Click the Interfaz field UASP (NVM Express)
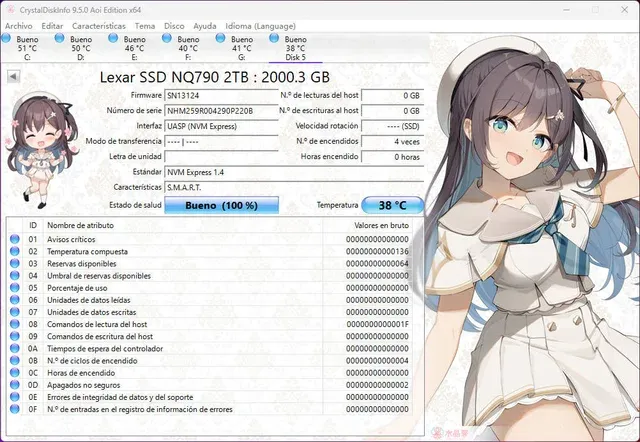640x442 pixels. point(221,126)
